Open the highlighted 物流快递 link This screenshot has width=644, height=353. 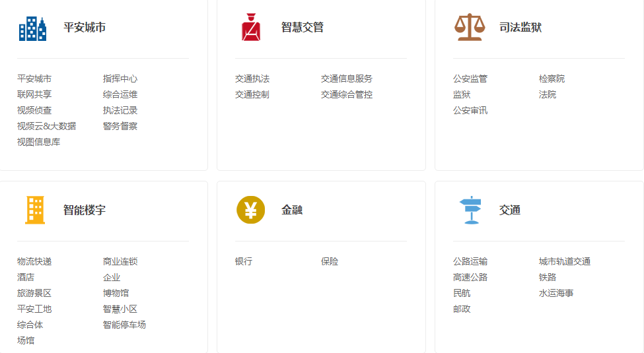(34, 261)
